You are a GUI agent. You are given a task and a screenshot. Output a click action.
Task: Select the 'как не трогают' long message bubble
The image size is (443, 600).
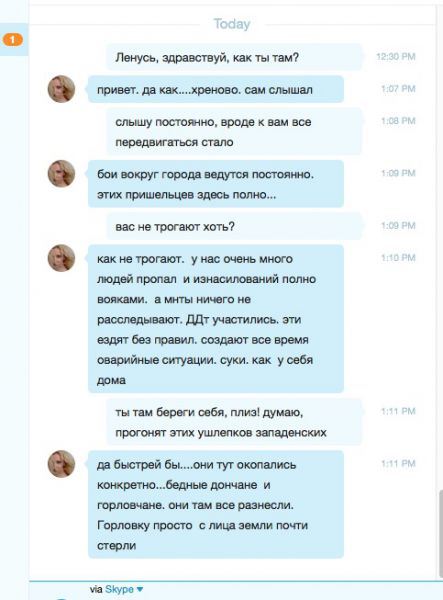click(x=216, y=319)
